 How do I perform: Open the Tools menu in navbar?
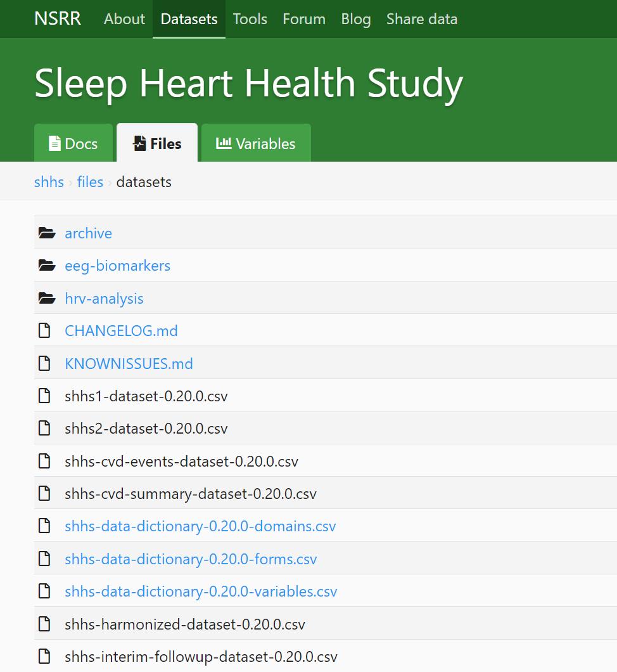coord(250,19)
